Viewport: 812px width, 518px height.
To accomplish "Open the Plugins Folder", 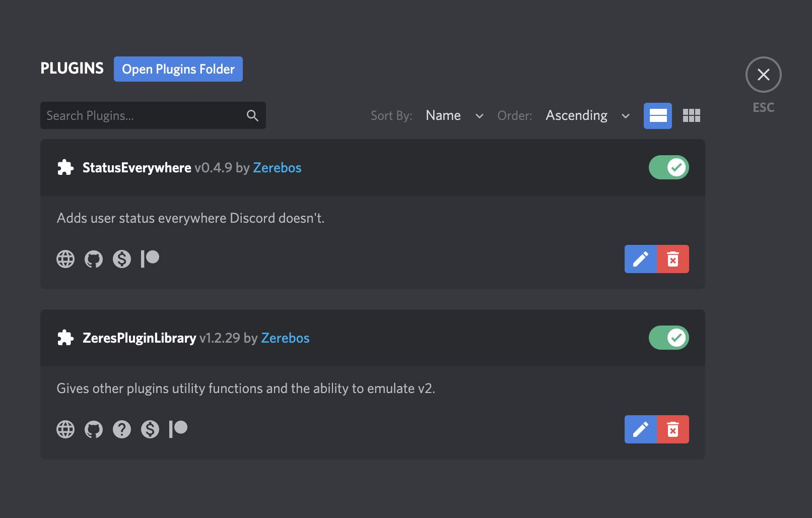I will (178, 69).
